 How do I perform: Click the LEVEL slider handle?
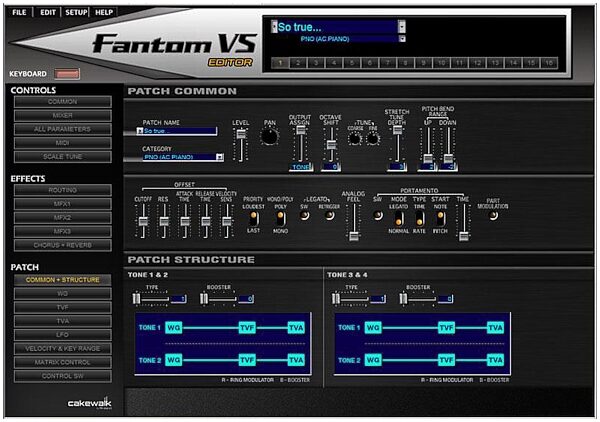tap(241, 134)
